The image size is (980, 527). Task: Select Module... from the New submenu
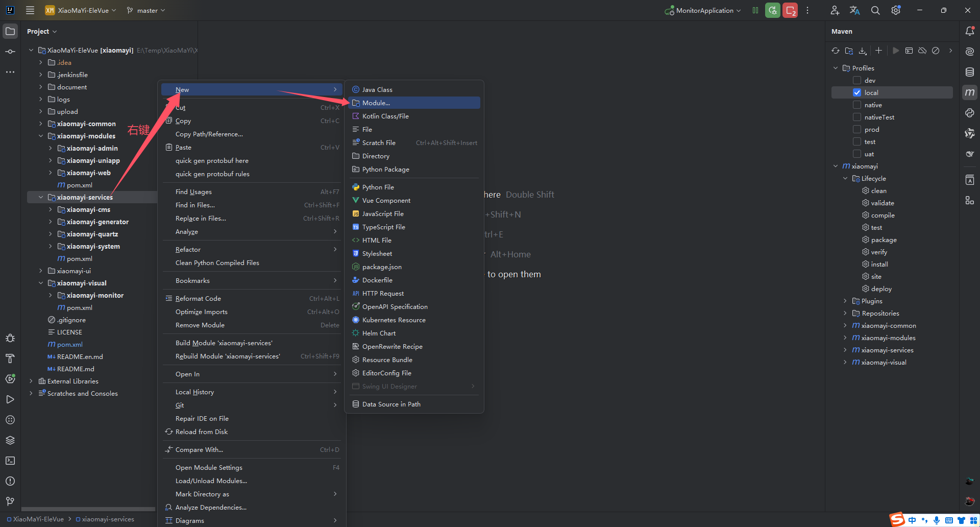click(376, 103)
